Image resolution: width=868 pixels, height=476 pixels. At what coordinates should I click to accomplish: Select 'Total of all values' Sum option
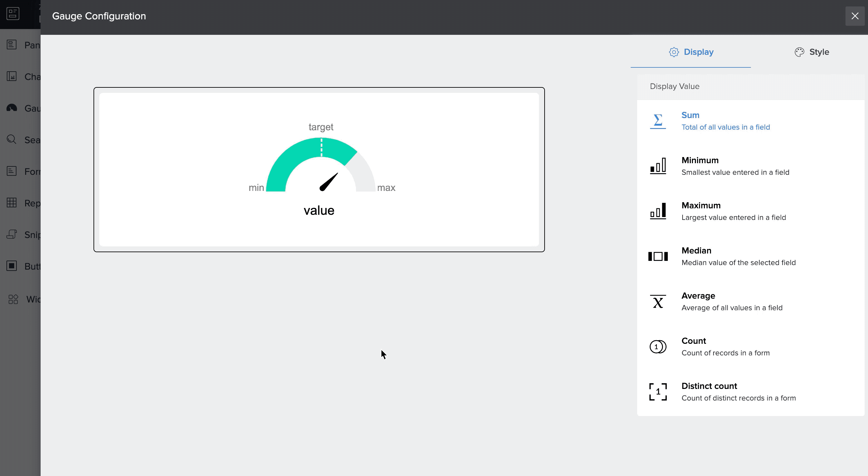[x=725, y=127]
